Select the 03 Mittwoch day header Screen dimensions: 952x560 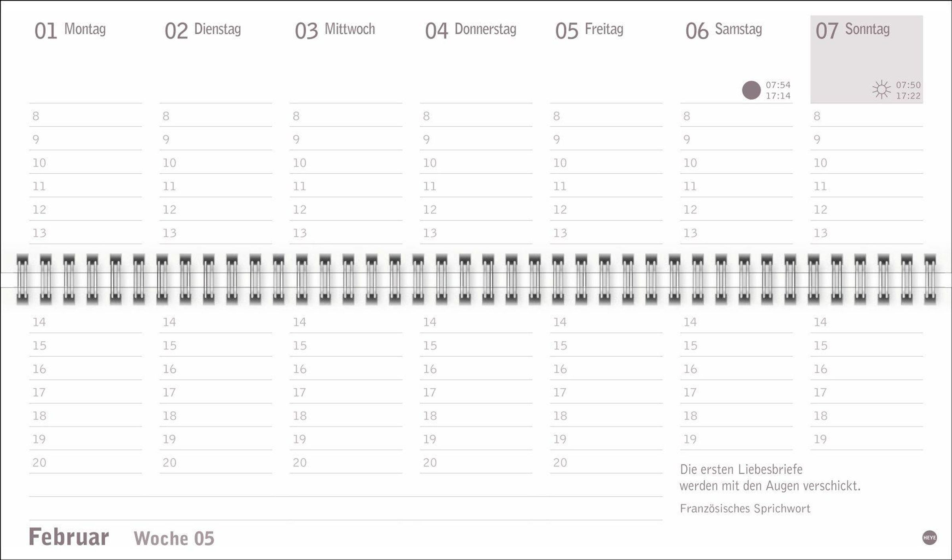point(334,30)
